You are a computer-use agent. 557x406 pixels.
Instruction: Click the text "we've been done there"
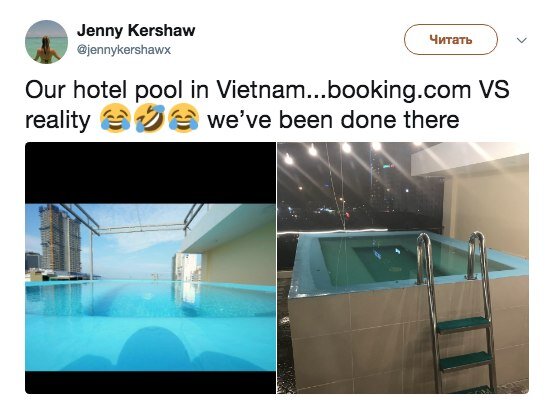point(333,120)
